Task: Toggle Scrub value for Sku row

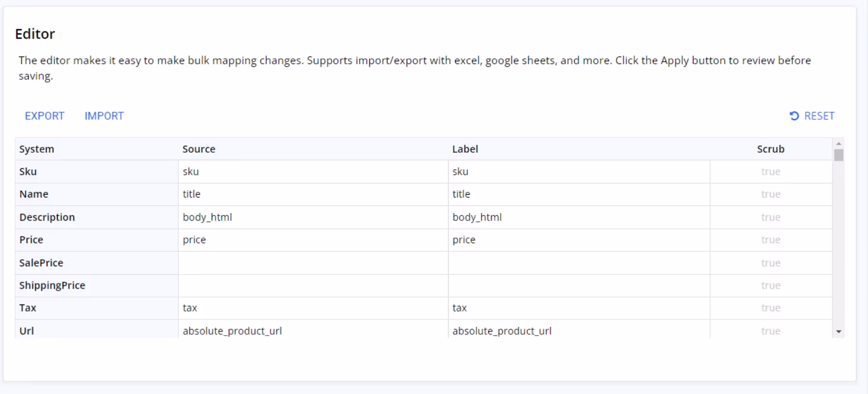Action: click(770, 172)
